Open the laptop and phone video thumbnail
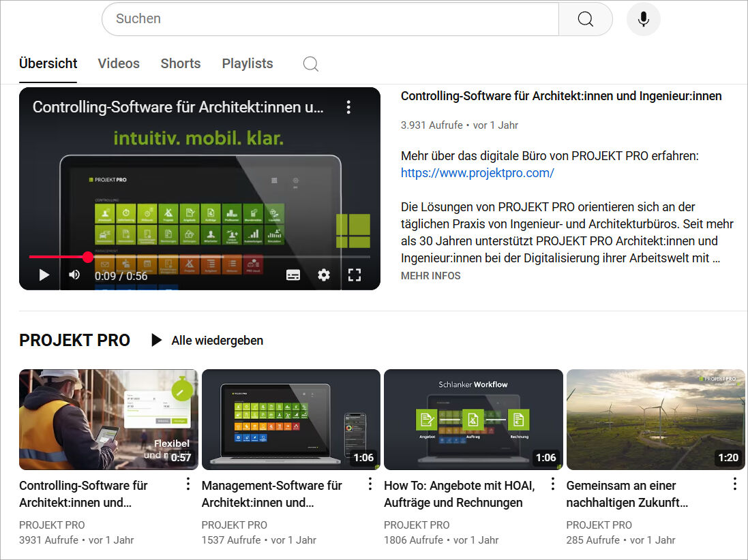The width and height of the screenshot is (748, 560). tap(291, 420)
